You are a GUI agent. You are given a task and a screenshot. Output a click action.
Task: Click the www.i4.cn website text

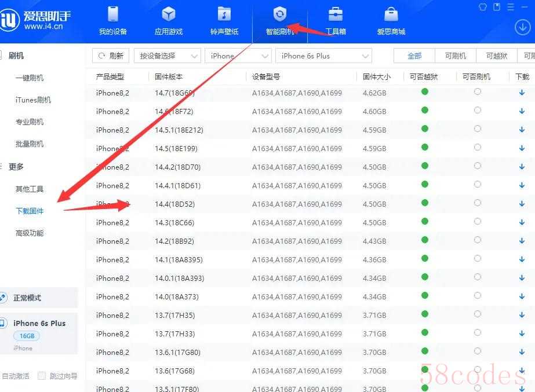point(43,26)
